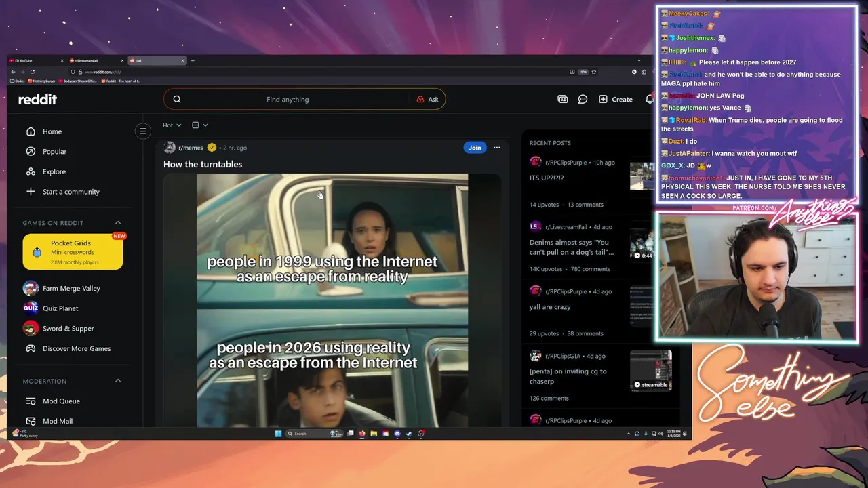Click the browser reload button
The height and width of the screenshot is (488, 868).
pyautogui.click(x=33, y=72)
